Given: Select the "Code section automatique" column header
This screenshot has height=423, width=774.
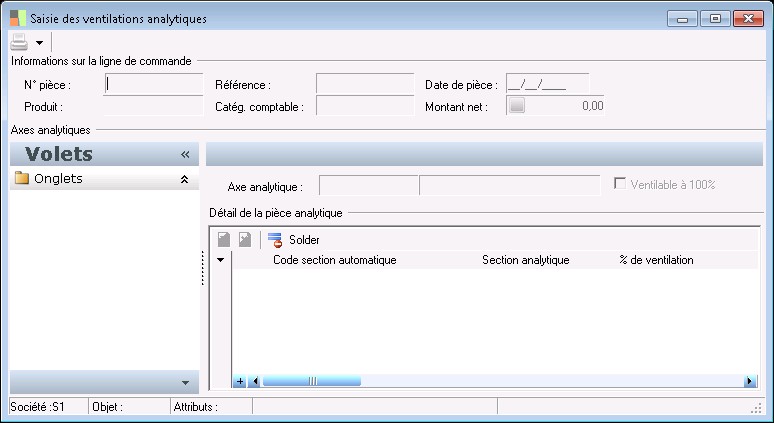Looking at the screenshot, I should (x=334, y=260).
